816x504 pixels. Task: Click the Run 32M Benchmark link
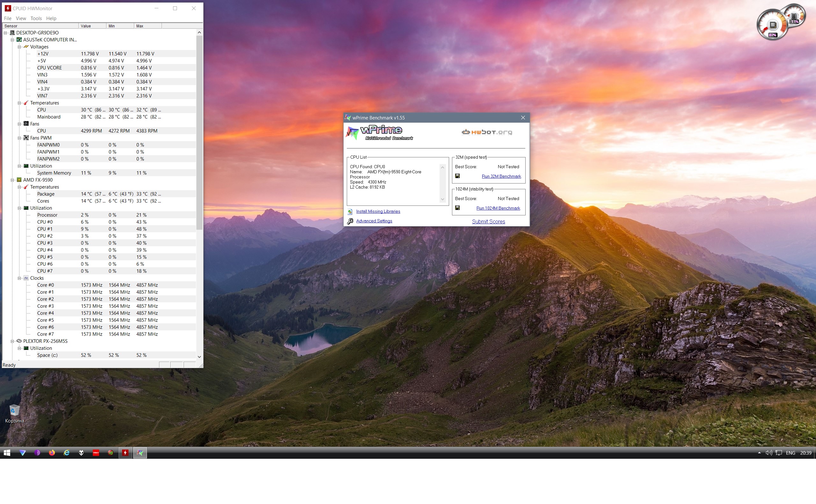(501, 176)
